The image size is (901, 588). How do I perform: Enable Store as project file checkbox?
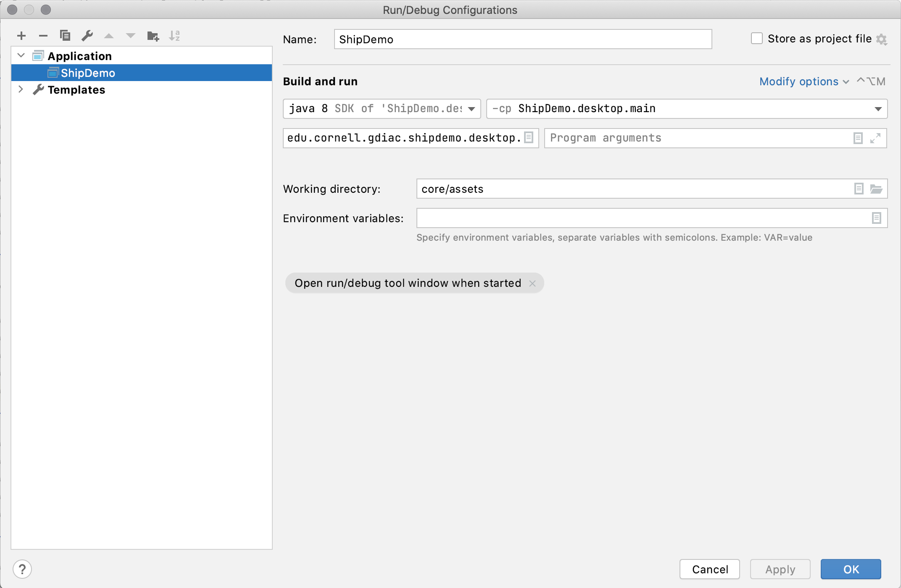(x=757, y=39)
